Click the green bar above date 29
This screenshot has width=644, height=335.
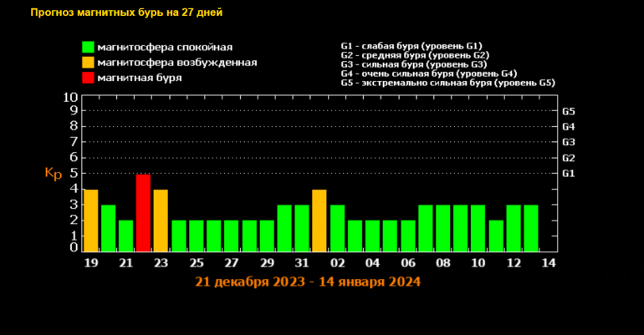(x=267, y=236)
